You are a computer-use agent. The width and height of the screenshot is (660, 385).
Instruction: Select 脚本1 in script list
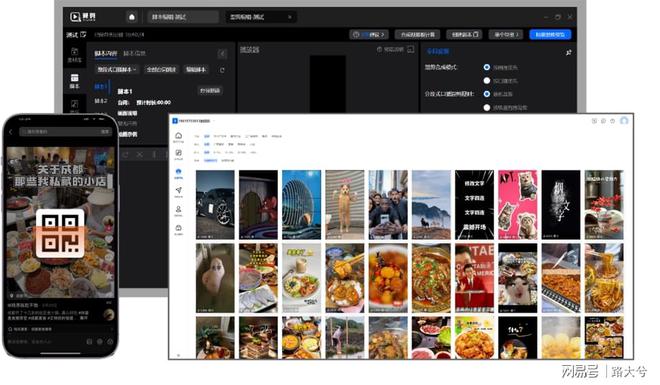tap(100, 87)
